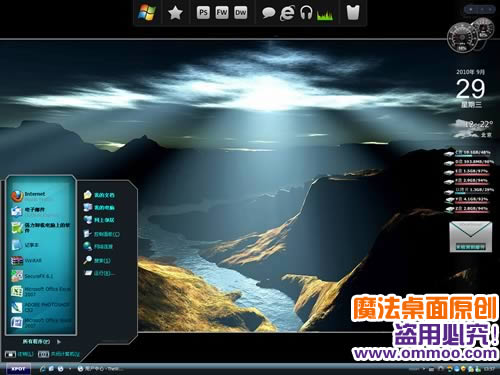Expand hidden system tray icons arrow
500x375 pixels.
point(424,369)
